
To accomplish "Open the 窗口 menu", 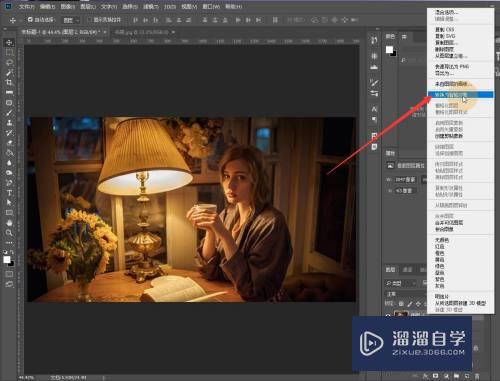I will point(211,6).
